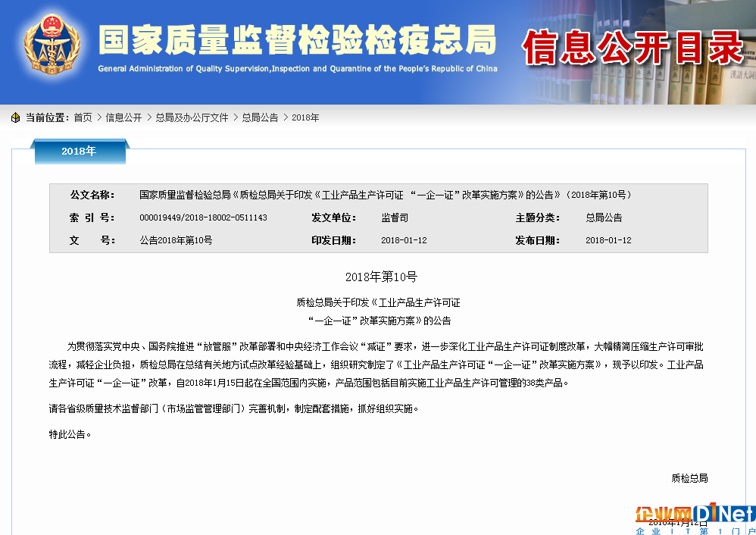Select the blue 2018年 tab
756x535 pixels.
point(80,152)
